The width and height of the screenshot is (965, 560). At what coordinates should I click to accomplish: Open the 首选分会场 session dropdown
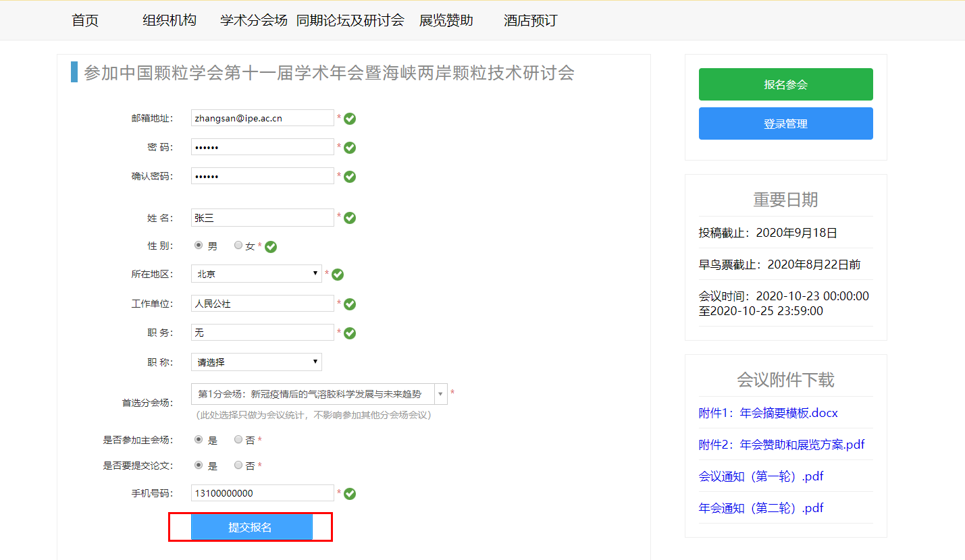click(441, 395)
